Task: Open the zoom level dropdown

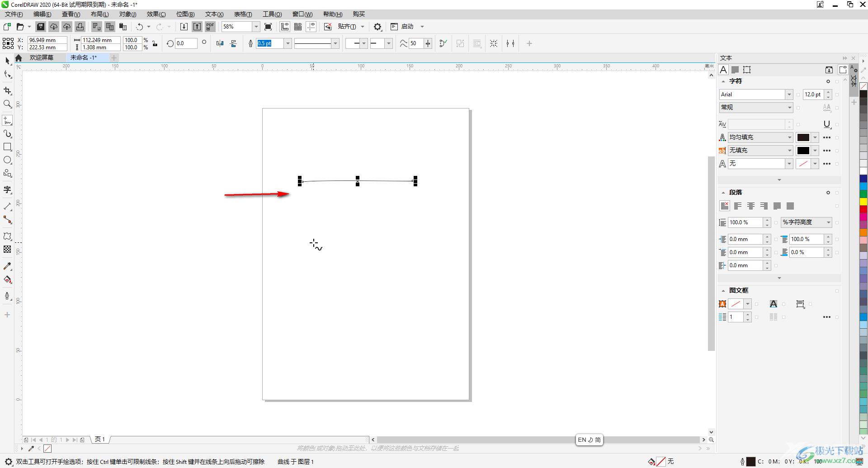Action: (256, 27)
